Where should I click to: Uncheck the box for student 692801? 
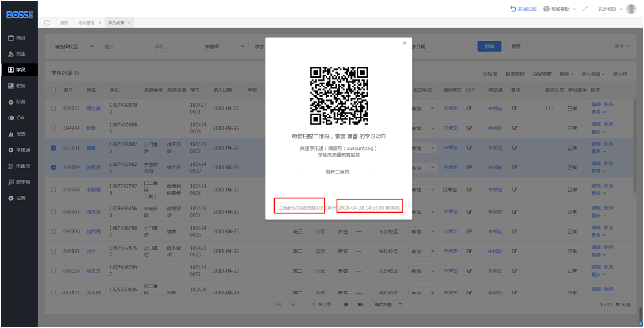pyautogui.click(x=53, y=148)
